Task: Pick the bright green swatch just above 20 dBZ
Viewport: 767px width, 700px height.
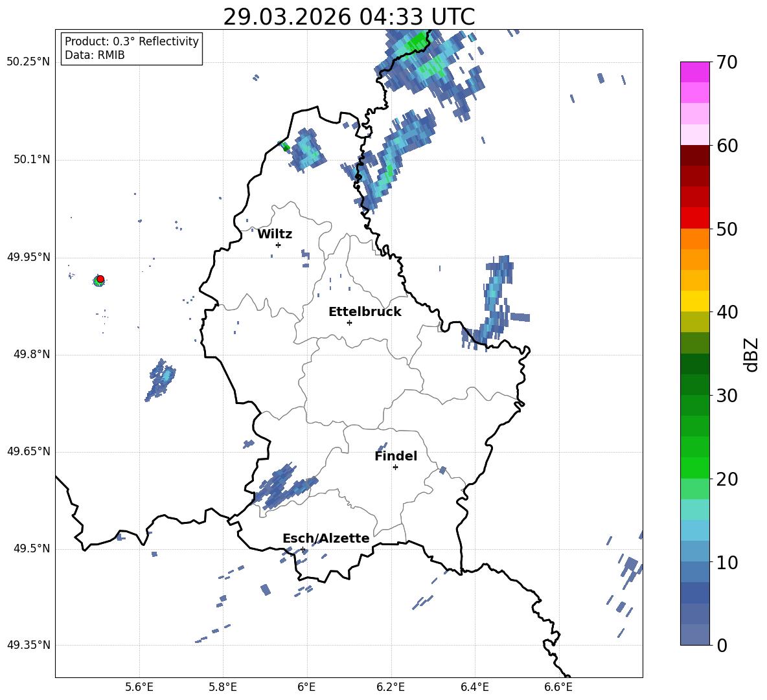Action: (695, 468)
